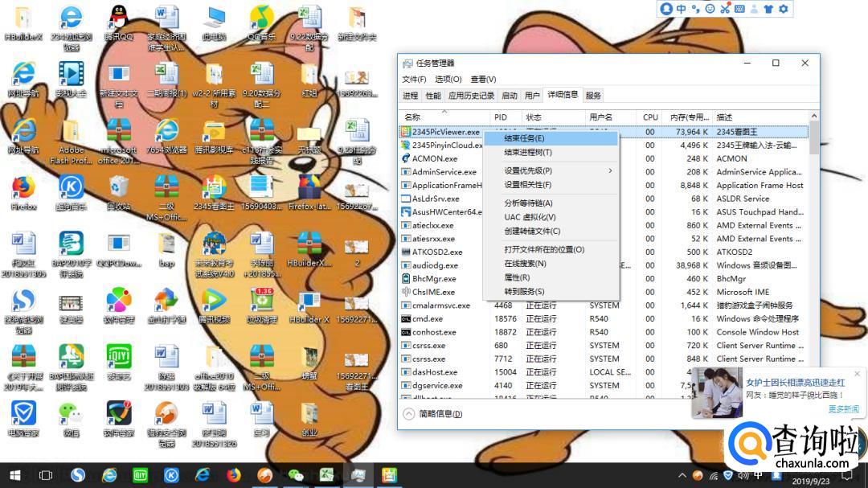Screen dimensions: 868x488
Task: Select the ACMON.exe process row
Action: [604, 158]
